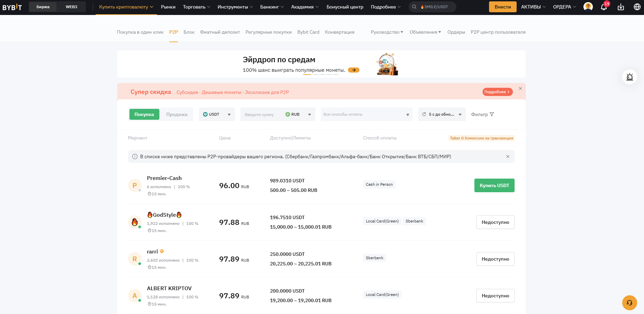Expand the Объявления dropdown
Viewport: 644px width, 314px height.
[x=425, y=32]
